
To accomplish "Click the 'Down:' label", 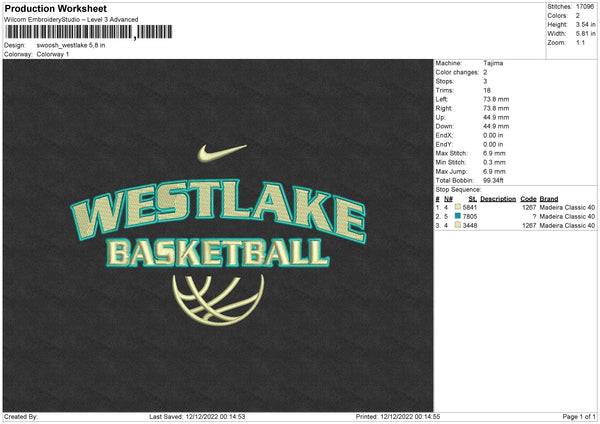I will [x=444, y=126].
